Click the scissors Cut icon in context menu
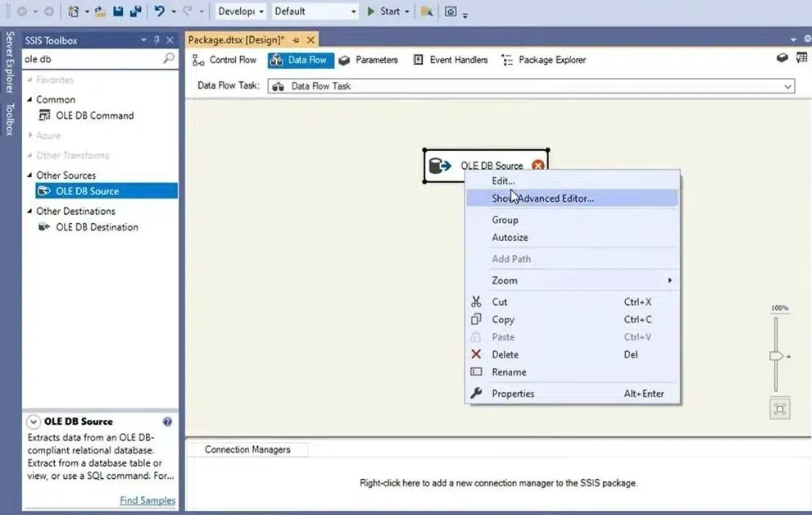 coord(476,302)
